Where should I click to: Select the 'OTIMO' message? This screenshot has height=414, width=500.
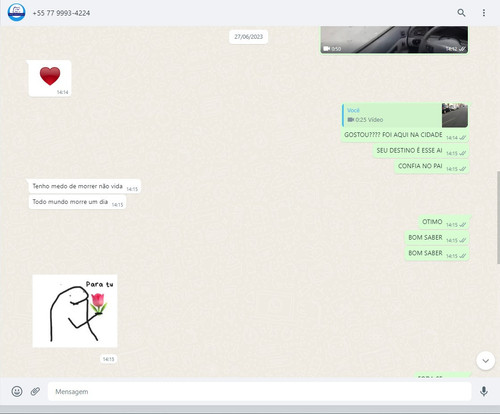coord(444,222)
